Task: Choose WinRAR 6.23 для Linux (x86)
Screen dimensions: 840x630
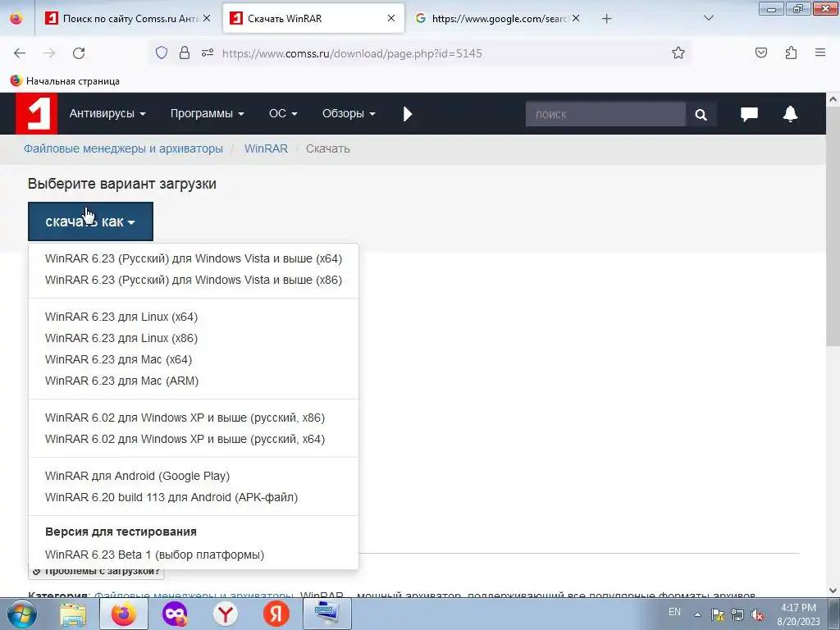Action: pyautogui.click(x=121, y=338)
